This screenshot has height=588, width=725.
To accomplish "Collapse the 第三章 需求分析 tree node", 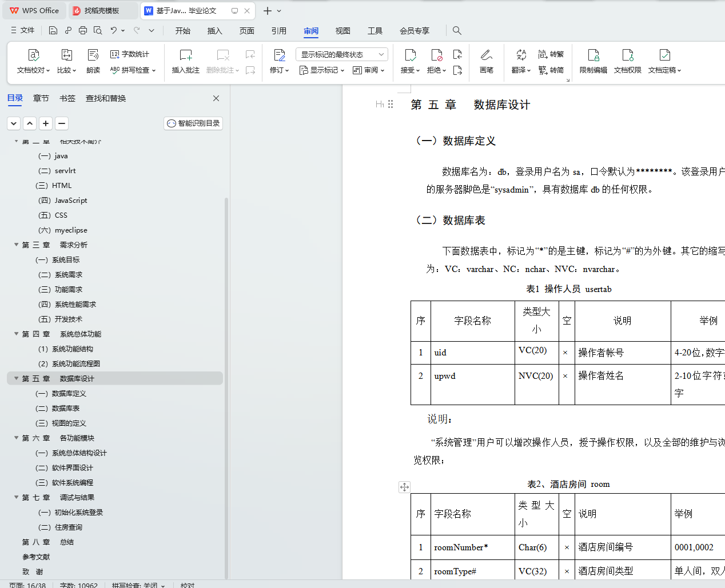I will pos(16,245).
